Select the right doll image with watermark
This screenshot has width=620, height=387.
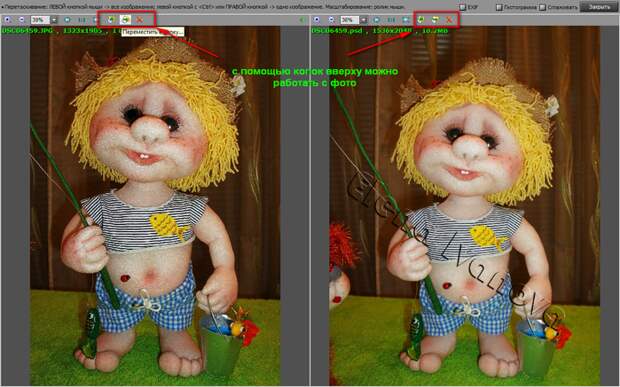tap(465, 206)
